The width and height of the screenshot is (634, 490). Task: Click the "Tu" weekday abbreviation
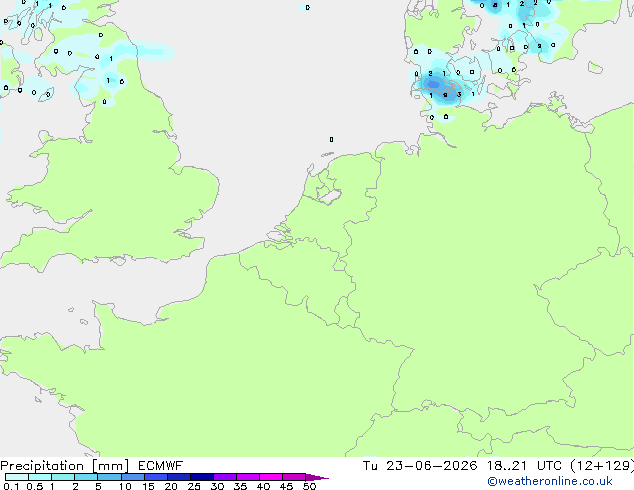pyautogui.click(x=370, y=466)
